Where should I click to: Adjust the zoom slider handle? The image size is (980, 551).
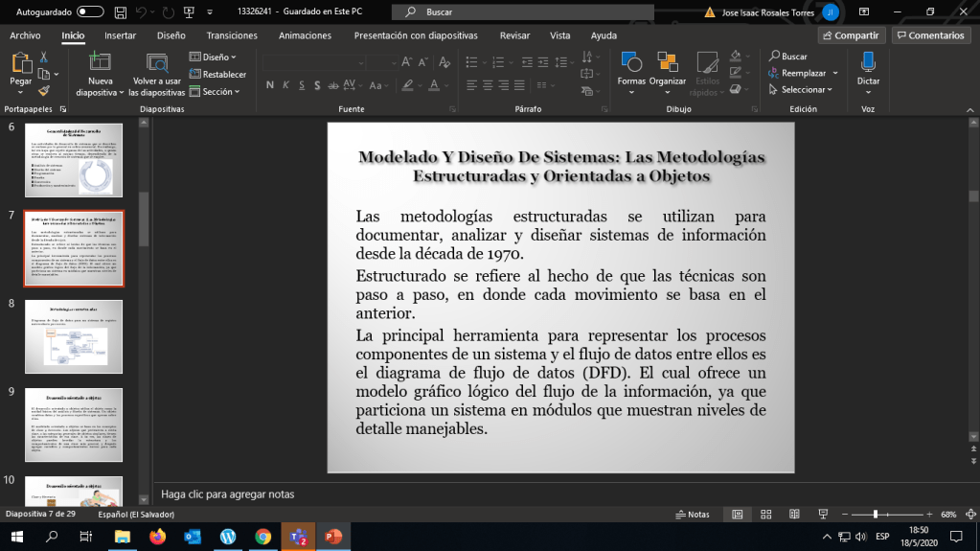click(x=875, y=515)
